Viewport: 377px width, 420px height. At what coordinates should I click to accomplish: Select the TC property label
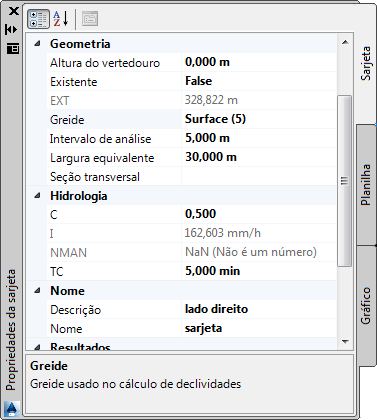[x=57, y=272]
